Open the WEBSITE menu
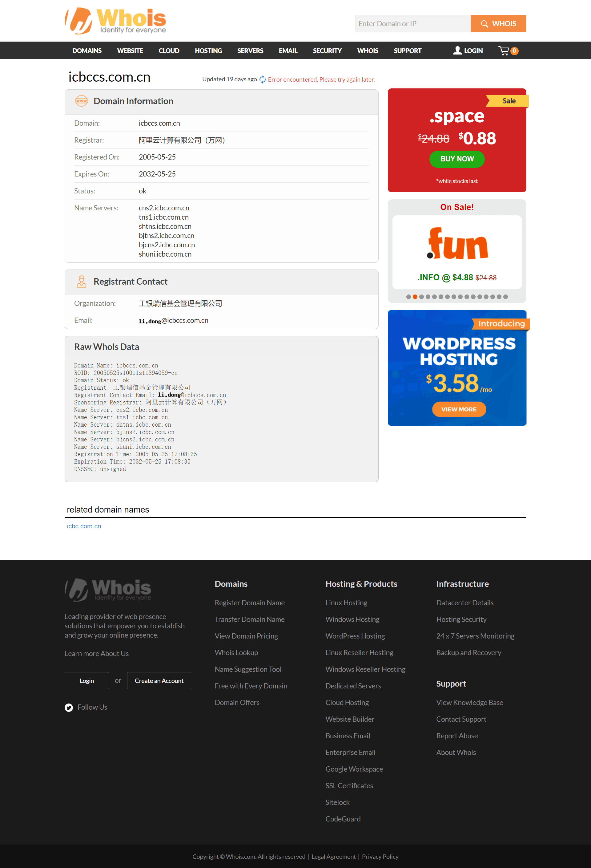This screenshot has width=591, height=868. point(130,51)
